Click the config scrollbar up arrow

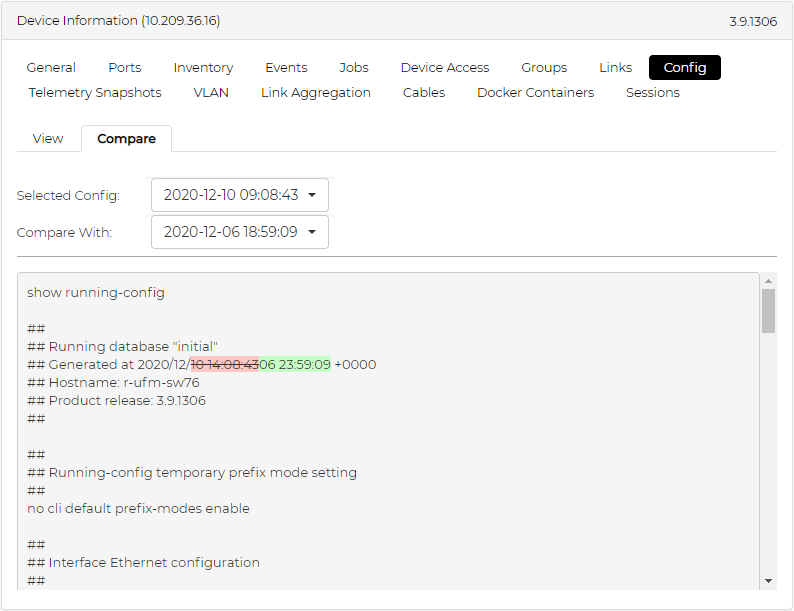coord(768,281)
